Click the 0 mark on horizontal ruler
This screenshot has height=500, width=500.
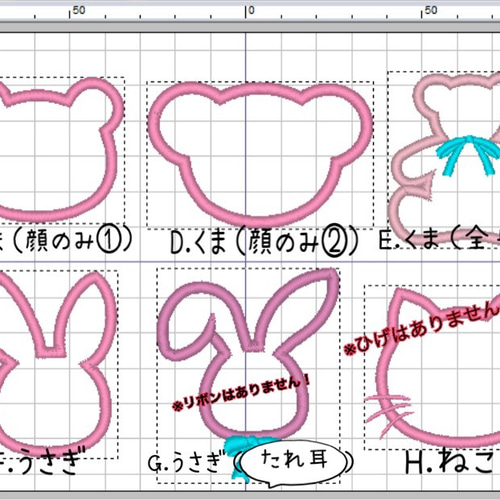(x=251, y=10)
